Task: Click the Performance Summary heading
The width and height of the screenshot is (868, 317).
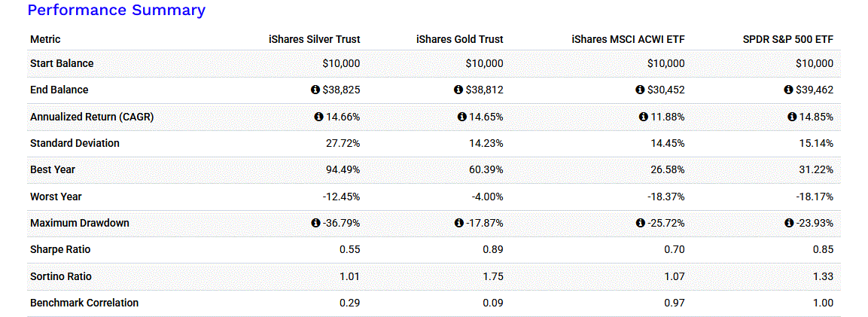Action: [116, 11]
